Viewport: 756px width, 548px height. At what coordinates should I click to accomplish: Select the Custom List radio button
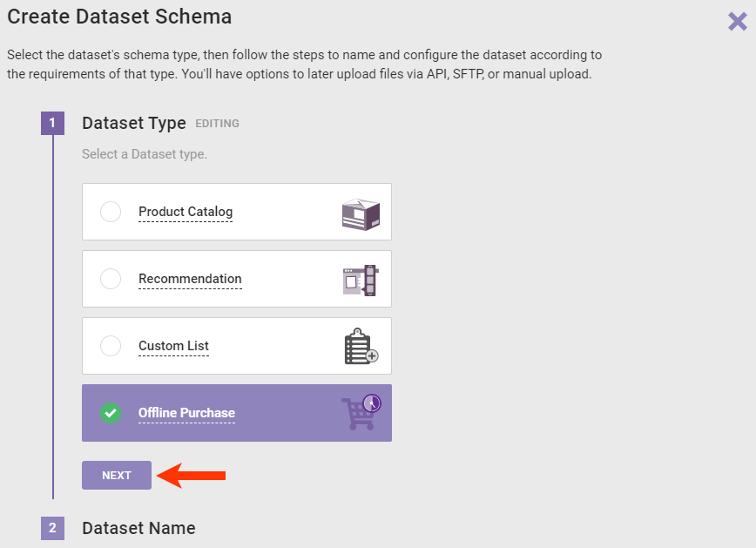111,346
